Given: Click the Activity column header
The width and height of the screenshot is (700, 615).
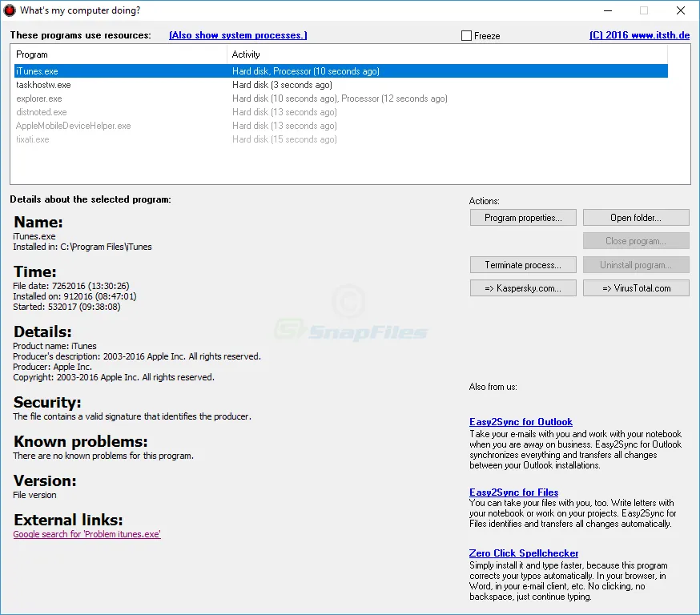Looking at the screenshot, I should click(448, 54).
